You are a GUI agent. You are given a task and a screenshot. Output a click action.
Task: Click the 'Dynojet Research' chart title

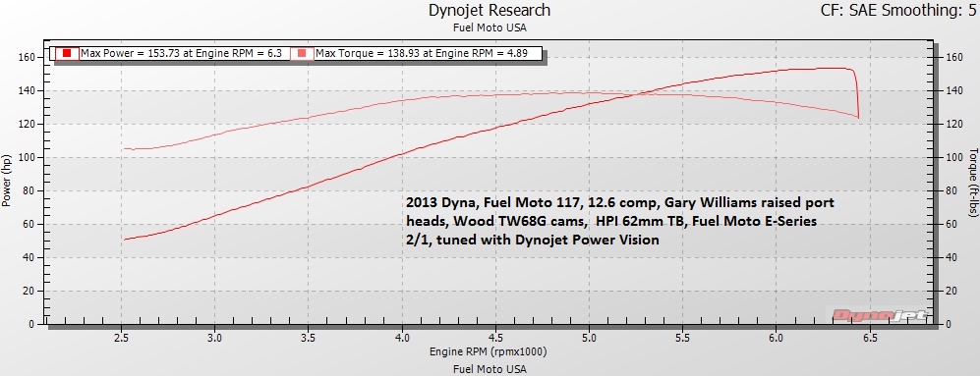click(x=490, y=11)
